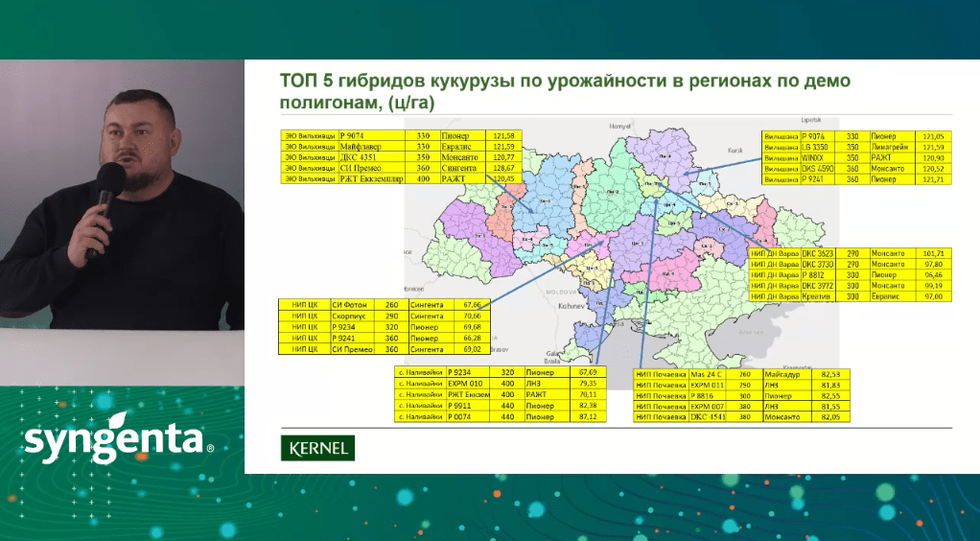Click the Kernel logo on the slide
Viewport: 980px width, 541px height.
point(317,448)
